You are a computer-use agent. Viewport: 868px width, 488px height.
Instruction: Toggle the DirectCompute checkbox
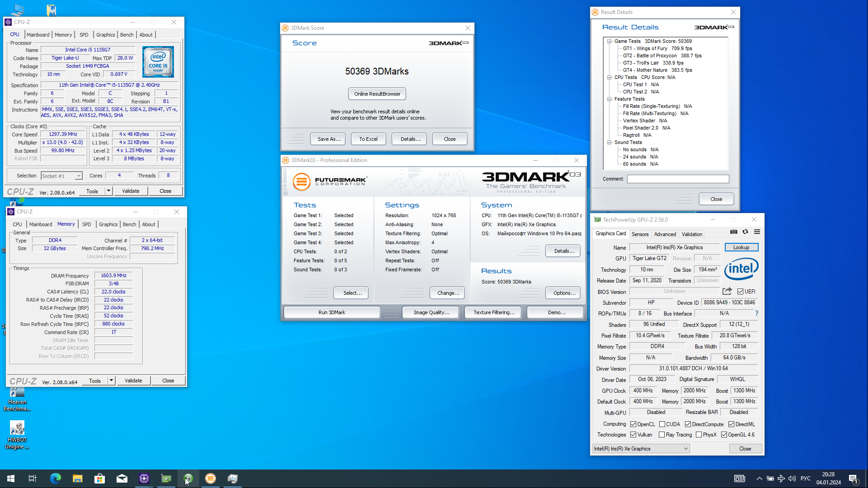click(x=688, y=424)
